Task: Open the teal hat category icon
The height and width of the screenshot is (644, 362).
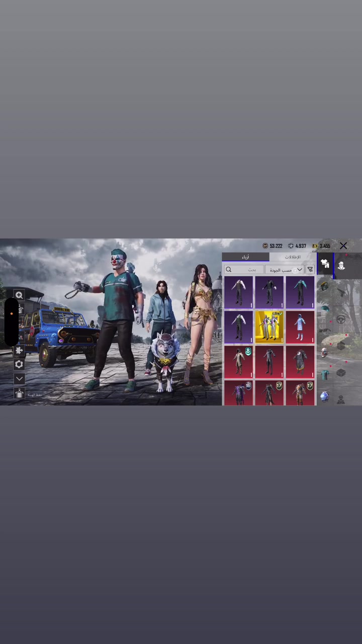Action: pos(324,308)
